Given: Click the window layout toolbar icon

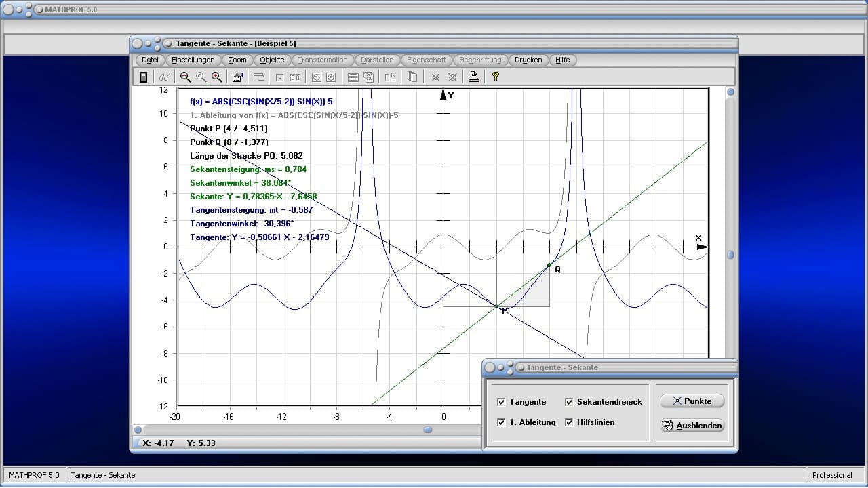Looking at the screenshot, I should [x=259, y=77].
